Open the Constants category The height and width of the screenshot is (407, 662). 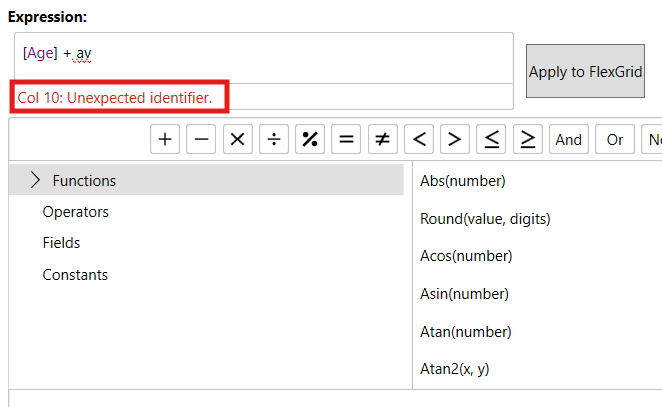(x=75, y=274)
